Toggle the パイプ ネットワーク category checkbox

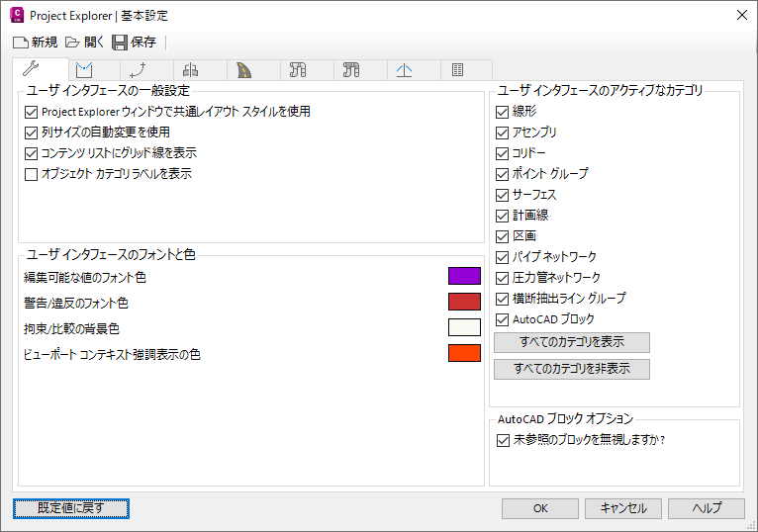[503, 257]
